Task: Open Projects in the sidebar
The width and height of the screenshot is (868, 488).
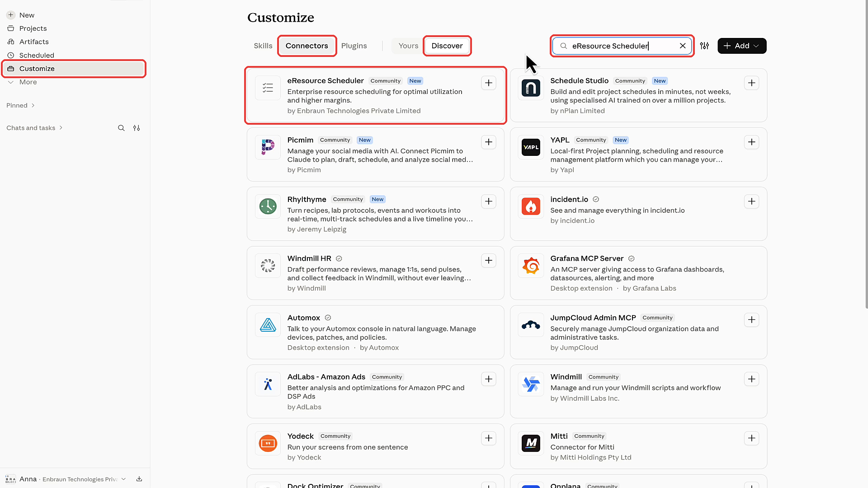Action: [x=33, y=28]
